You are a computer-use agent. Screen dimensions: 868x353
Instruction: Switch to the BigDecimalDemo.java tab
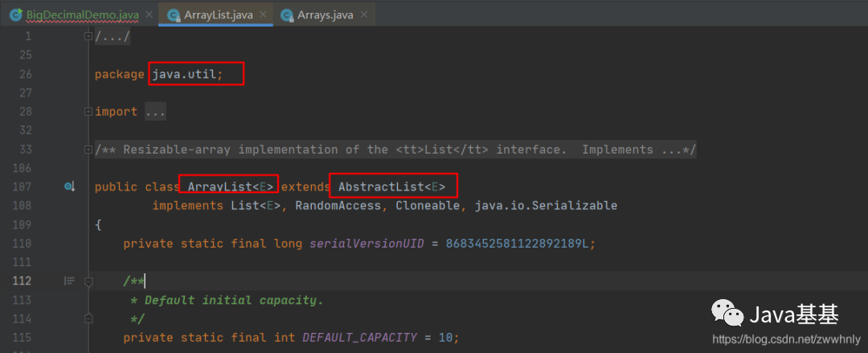point(82,15)
